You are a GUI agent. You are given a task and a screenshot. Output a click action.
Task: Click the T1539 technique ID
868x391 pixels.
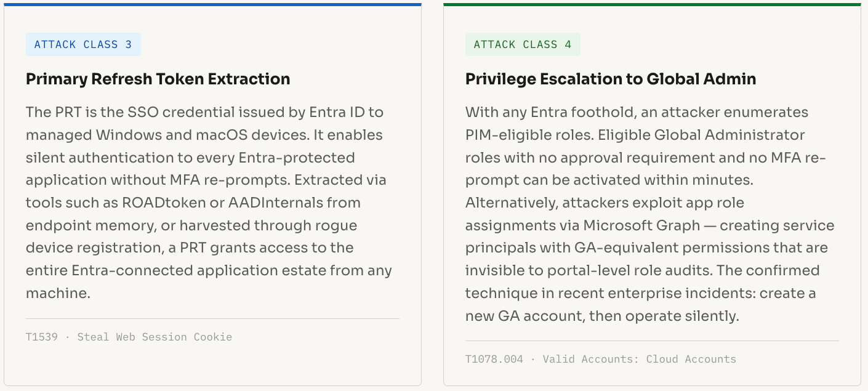[x=41, y=337]
